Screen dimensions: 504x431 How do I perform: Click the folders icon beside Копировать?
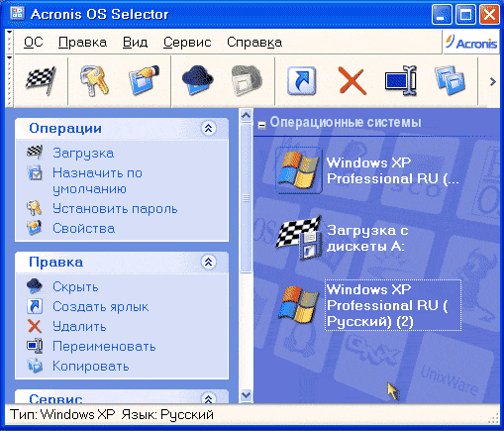click(x=35, y=366)
